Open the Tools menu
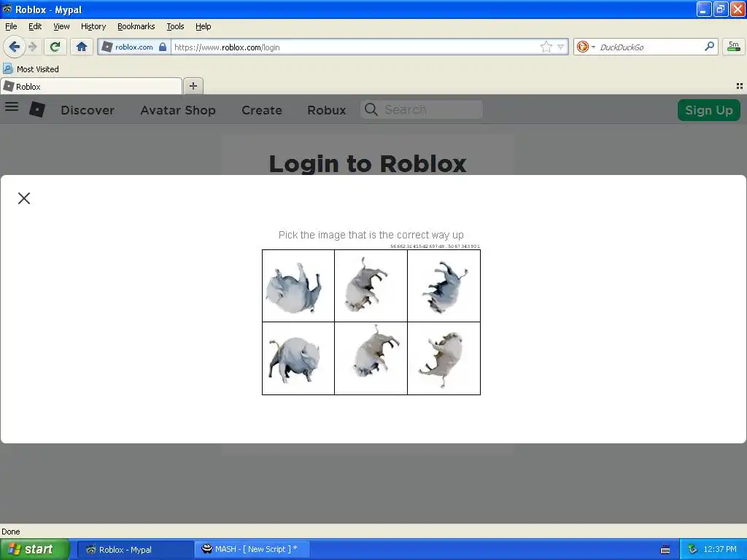Image resolution: width=747 pixels, height=560 pixels. click(175, 26)
